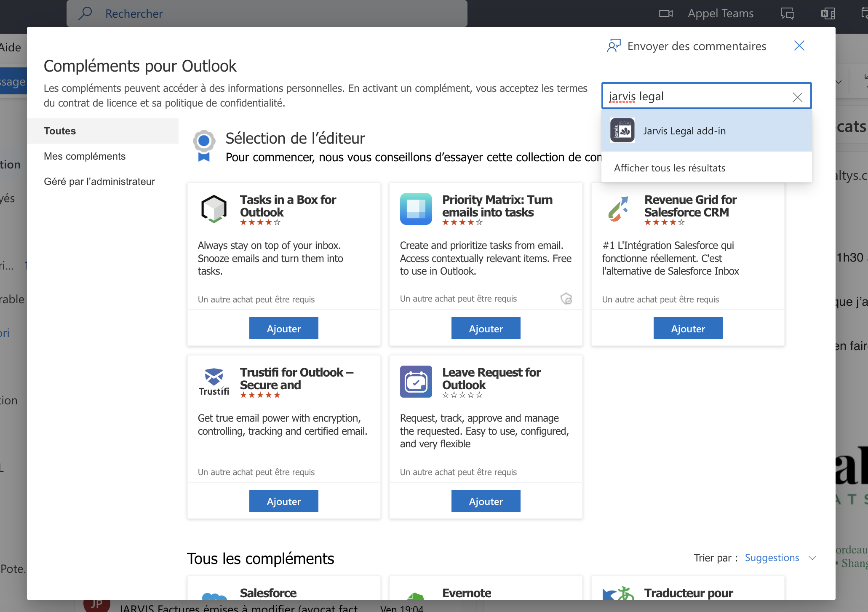The height and width of the screenshot is (612, 868).
Task: Start a Teams call with the camera icon
Action: [666, 13]
